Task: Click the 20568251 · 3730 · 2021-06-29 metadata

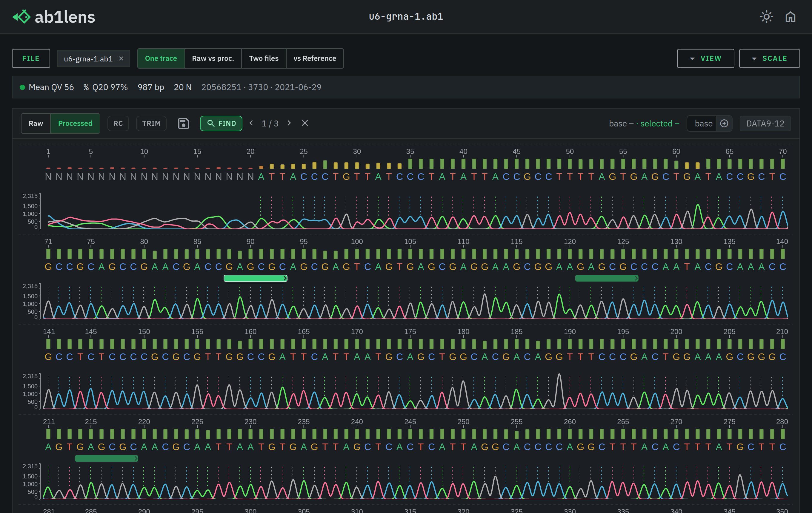Action: point(261,87)
